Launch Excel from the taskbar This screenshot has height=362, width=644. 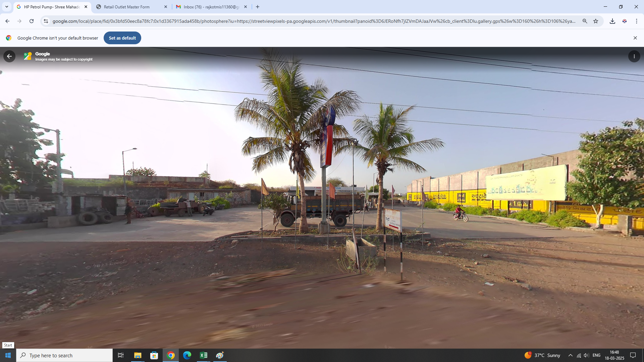[203, 355]
